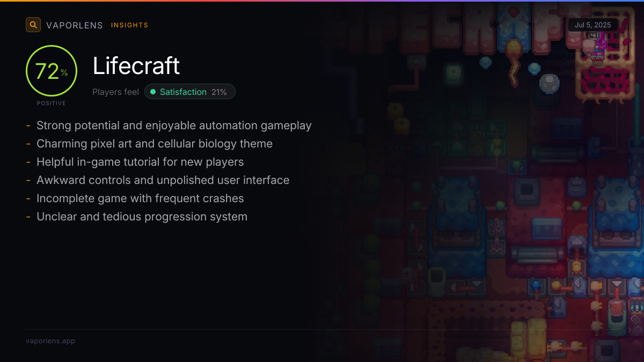Click the 'Incomplete game with frequent crashes' item
The width and height of the screenshot is (644, 362).
pyautogui.click(x=140, y=198)
